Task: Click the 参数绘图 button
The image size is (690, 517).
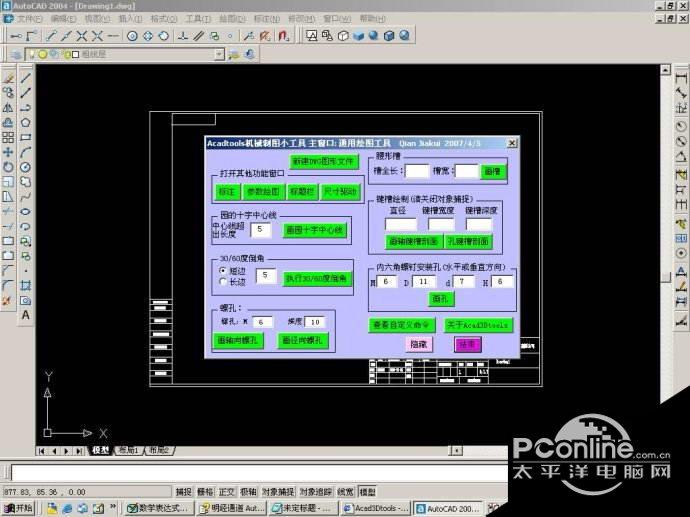Action: pyautogui.click(x=263, y=192)
